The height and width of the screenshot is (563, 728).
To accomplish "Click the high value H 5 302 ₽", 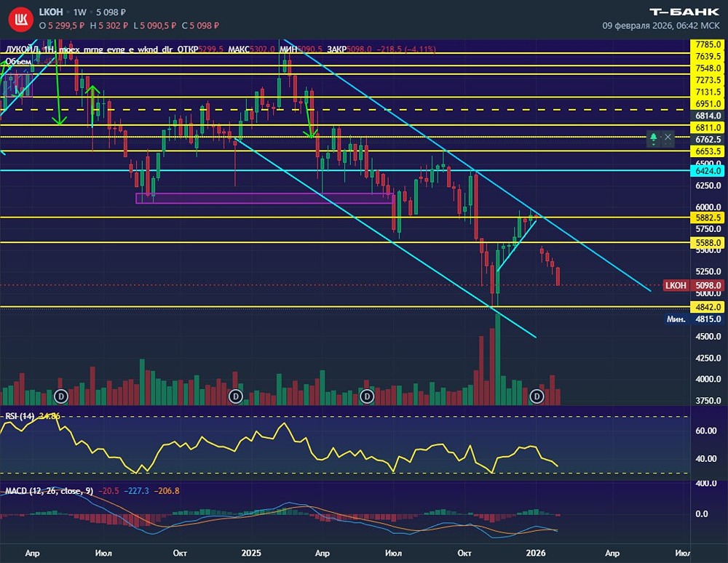I will 109,25.
